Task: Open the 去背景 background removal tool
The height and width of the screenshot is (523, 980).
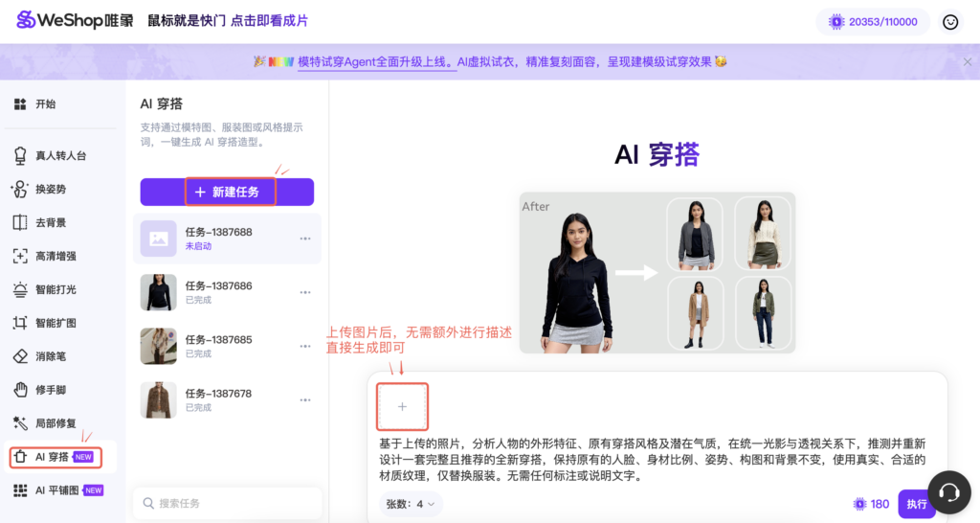Action: (50, 222)
